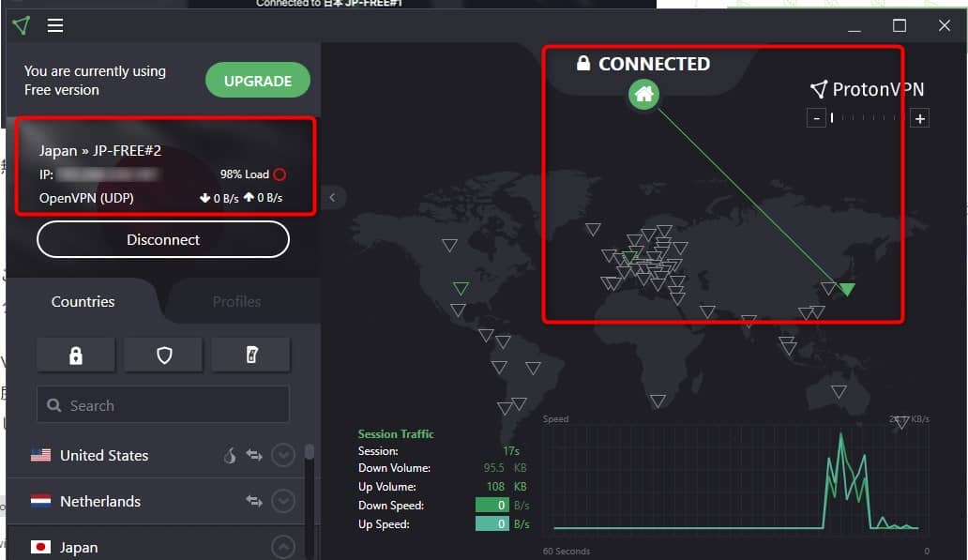This screenshot has height=560, width=968.
Task: Click the Up Volume value "108 KB"
Action: (x=507, y=487)
